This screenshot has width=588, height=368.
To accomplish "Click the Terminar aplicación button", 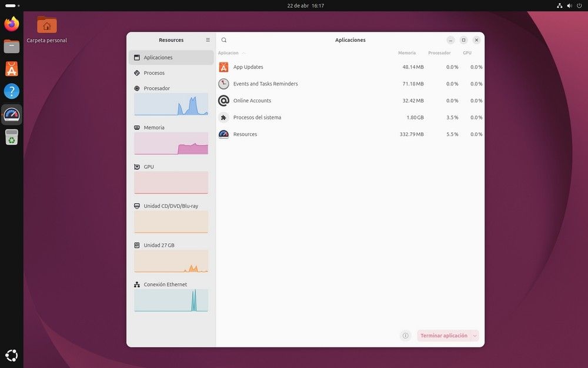I will pos(443,336).
